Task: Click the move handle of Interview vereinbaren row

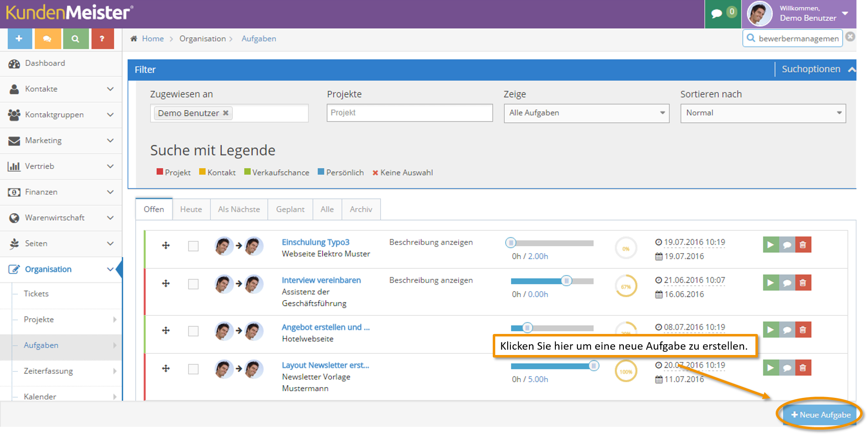Action: tap(166, 283)
